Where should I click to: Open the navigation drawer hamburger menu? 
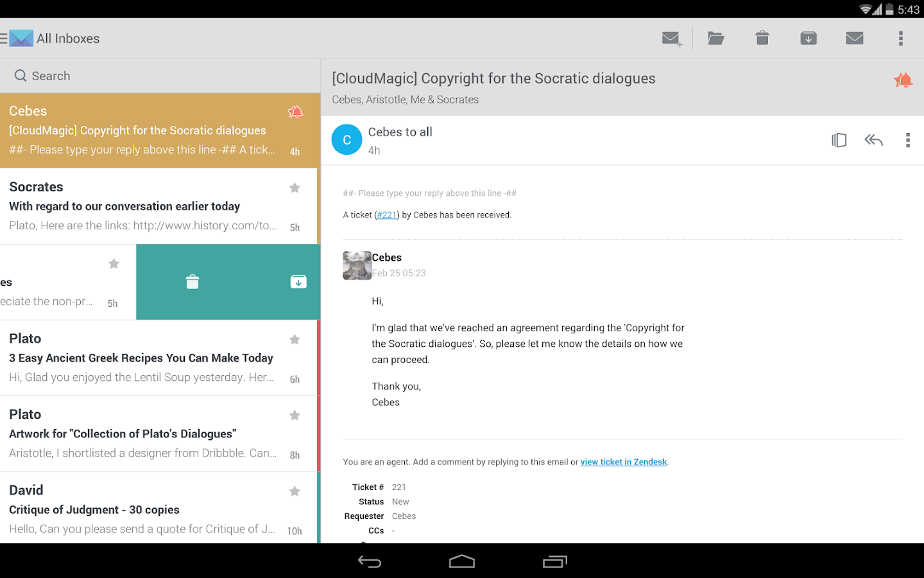coord(4,39)
